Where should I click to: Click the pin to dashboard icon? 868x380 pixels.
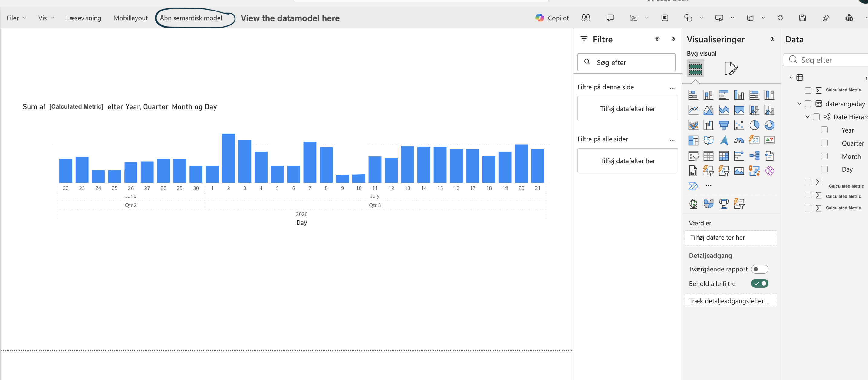point(825,18)
